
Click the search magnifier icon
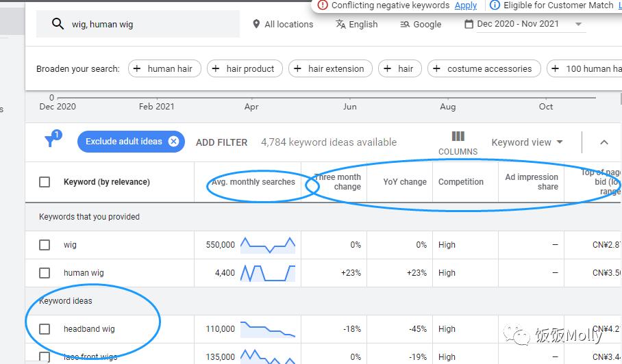58,25
